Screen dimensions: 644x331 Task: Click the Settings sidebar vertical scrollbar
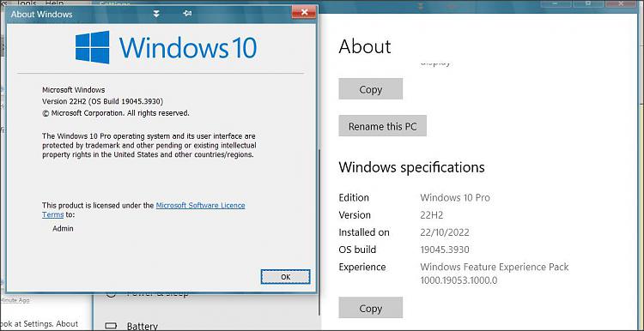pyautogui.click(x=319, y=232)
